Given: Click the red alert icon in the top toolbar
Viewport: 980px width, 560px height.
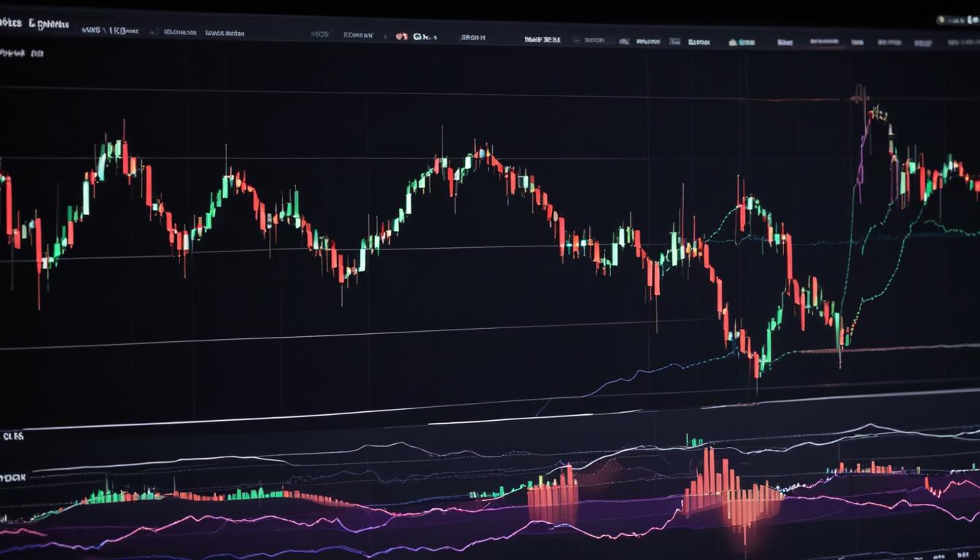Looking at the screenshot, I should pos(402,34).
